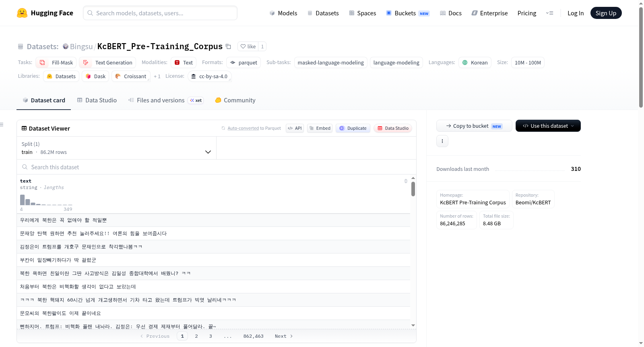Select page 1 in pagination

coord(182,336)
